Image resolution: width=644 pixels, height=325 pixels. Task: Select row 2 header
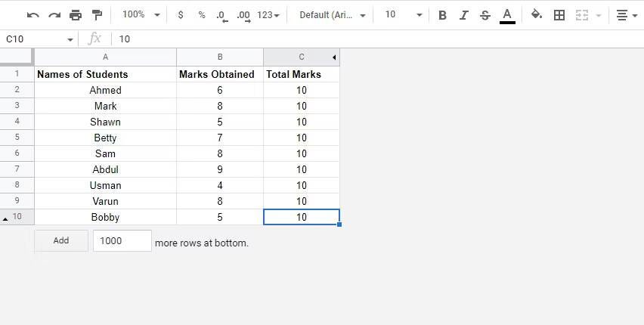point(17,90)
